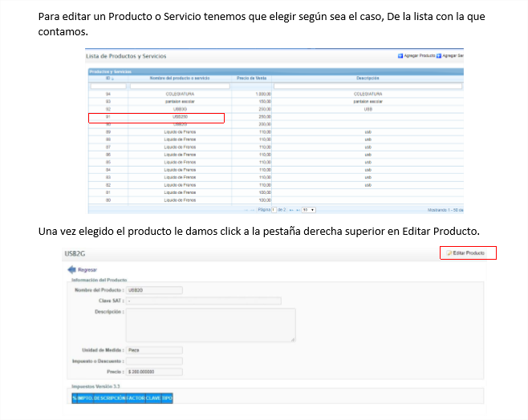
Task: Click the page number field in pager
Action: pyautogui.click(x=274, y=209)
